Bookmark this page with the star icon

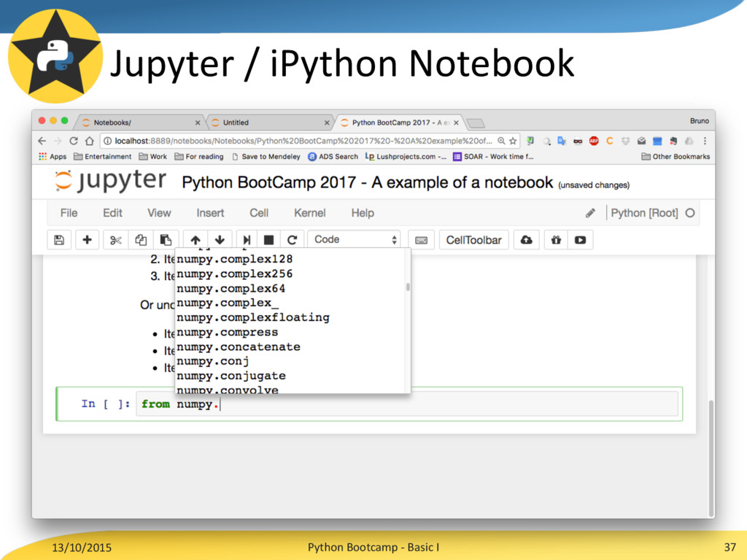513,141
